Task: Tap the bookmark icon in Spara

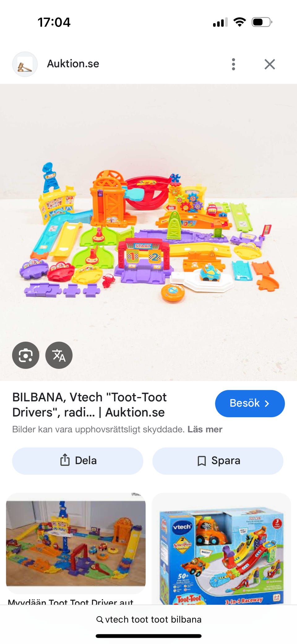Action: (202, 461)
